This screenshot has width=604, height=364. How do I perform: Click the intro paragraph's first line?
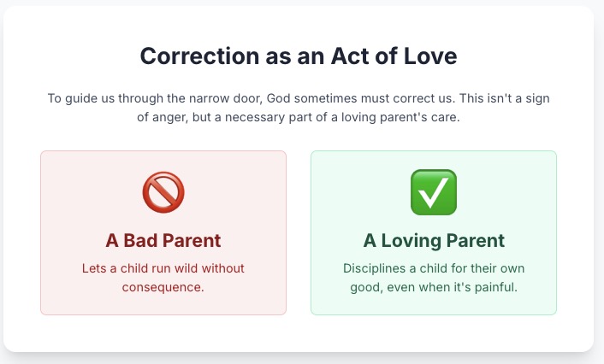(299, 98)
